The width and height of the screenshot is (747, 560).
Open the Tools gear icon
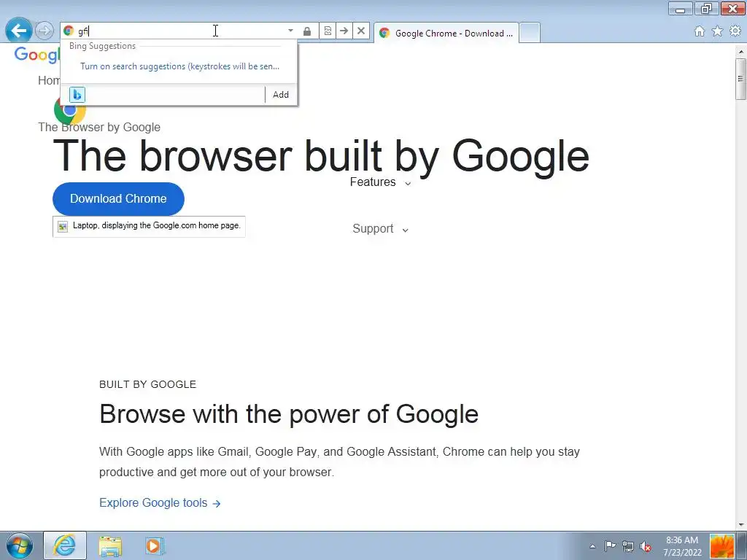[735, 31]
